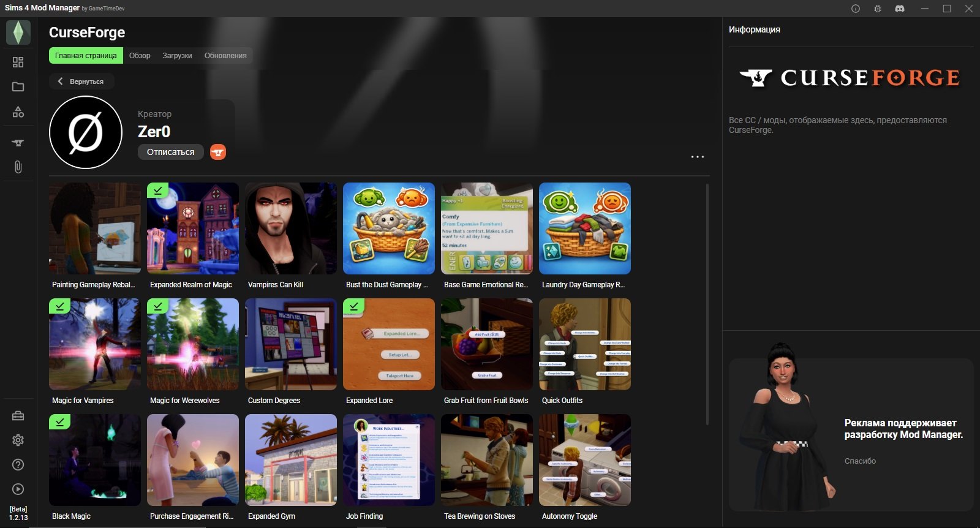Open the dashboard icon in the sidebar

pyautogui.click(x=18, y=62)
